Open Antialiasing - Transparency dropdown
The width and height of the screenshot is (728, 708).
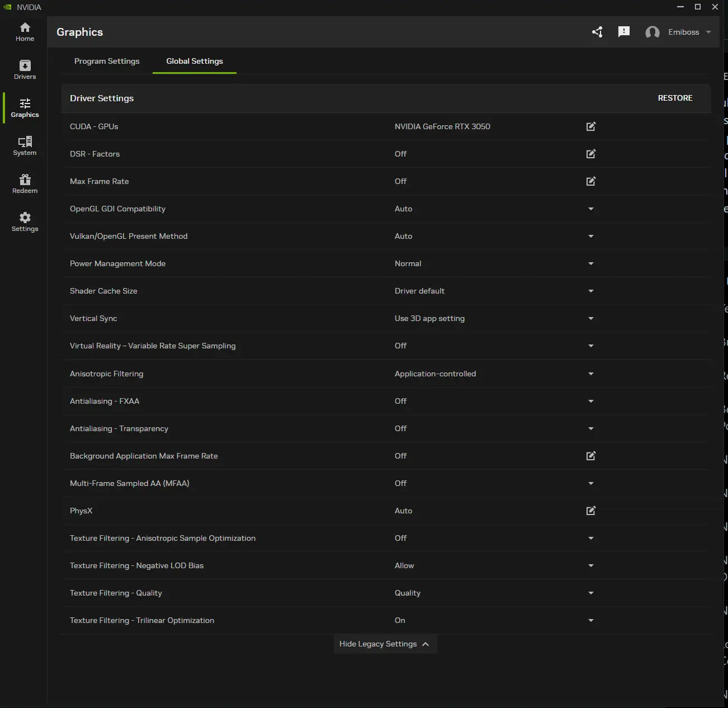click(x=591, y=428)
